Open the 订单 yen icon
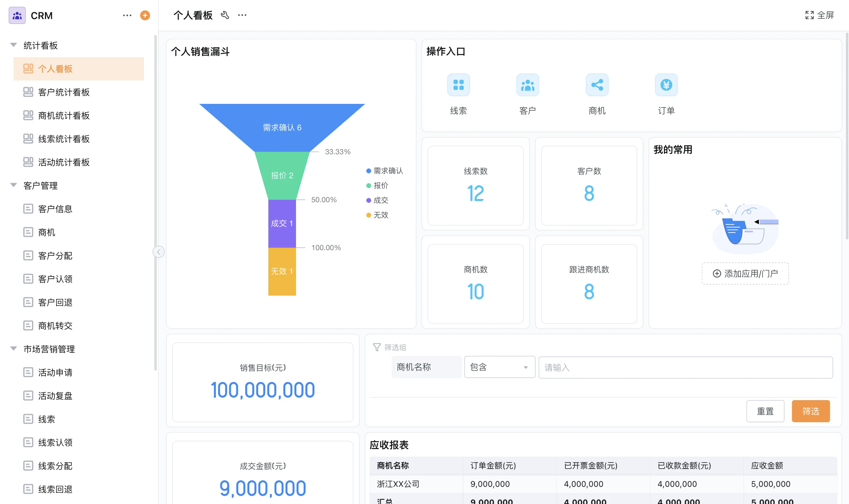The width and height of the screenshot is (849, 504). point(666,85)
